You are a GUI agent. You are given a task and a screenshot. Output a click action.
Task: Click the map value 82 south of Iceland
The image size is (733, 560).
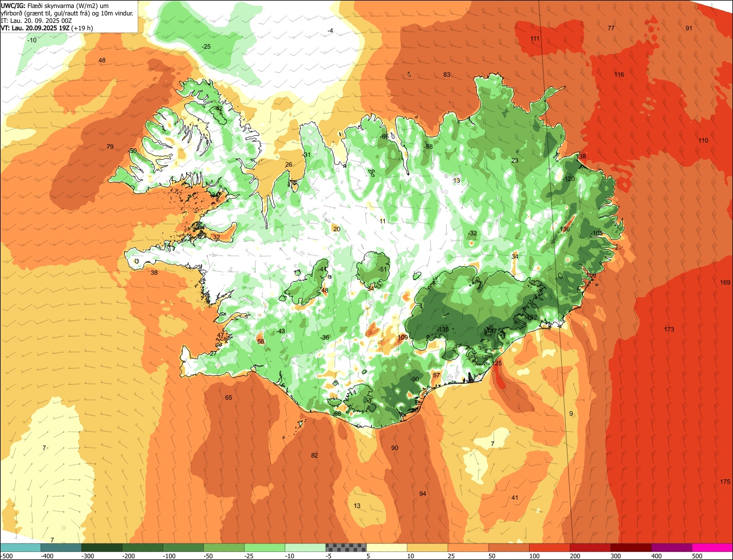click(314, 456)
